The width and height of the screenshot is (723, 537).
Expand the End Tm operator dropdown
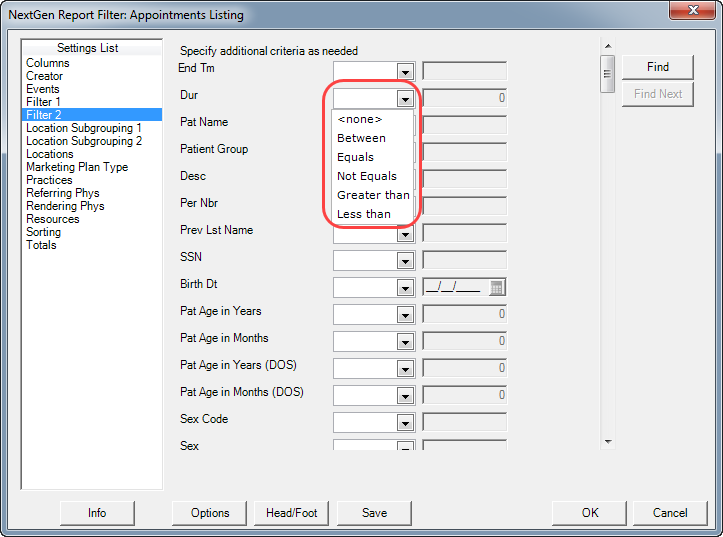click(x=405, y=72)
